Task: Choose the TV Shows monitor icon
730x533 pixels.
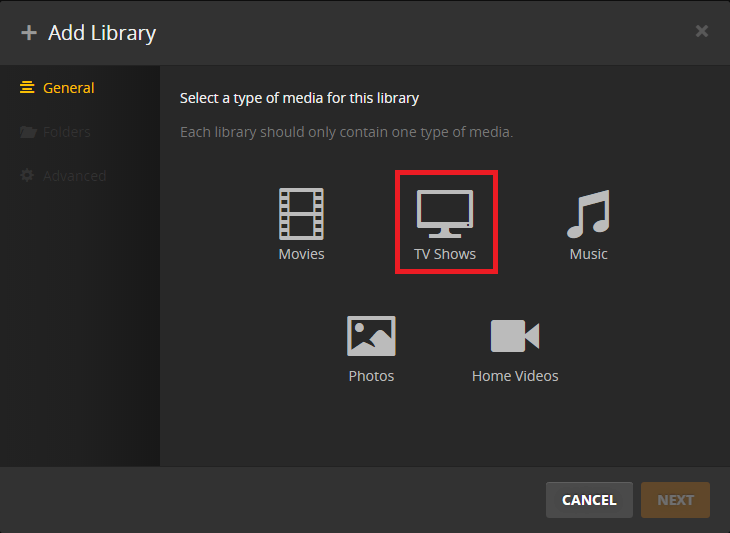Action: click(x=445, y=213)
